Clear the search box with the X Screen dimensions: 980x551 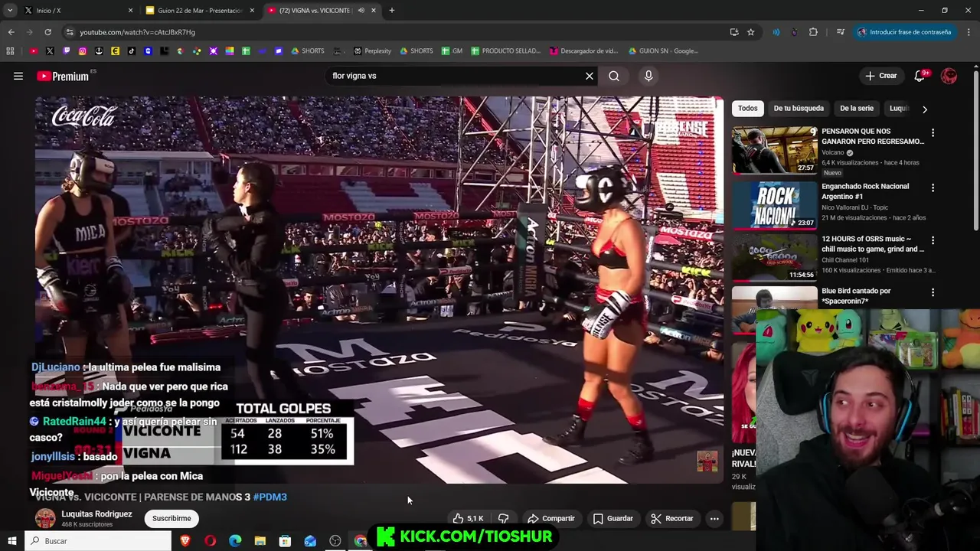coord(590,76)
